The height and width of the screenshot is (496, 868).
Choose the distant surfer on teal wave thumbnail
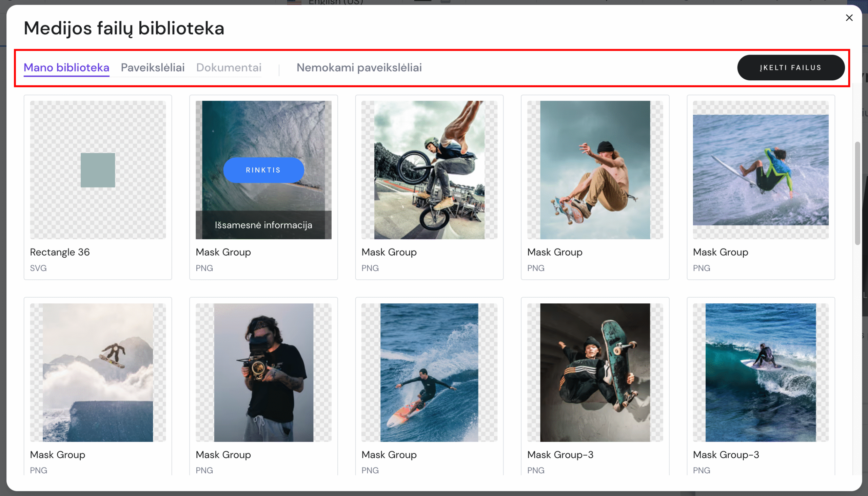tap(761, 372)
